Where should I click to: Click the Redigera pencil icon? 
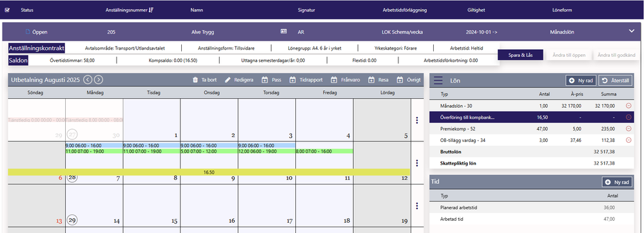pos(228,80)
